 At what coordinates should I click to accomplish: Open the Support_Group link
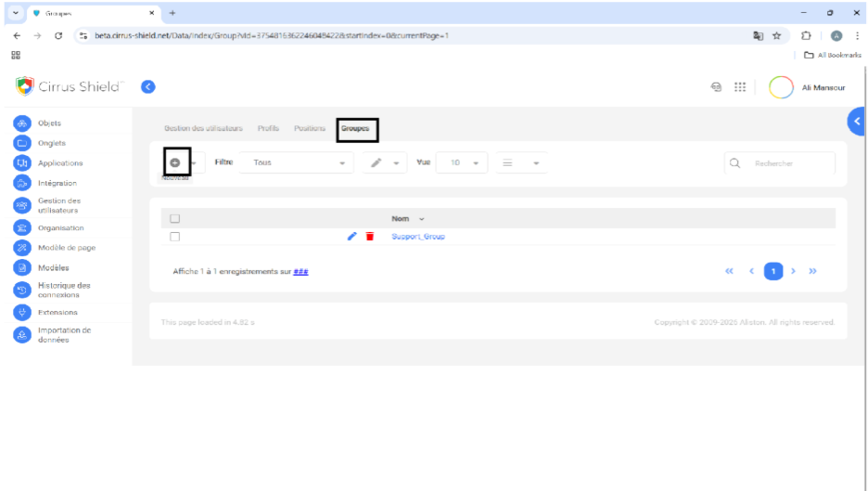(418, 237)
